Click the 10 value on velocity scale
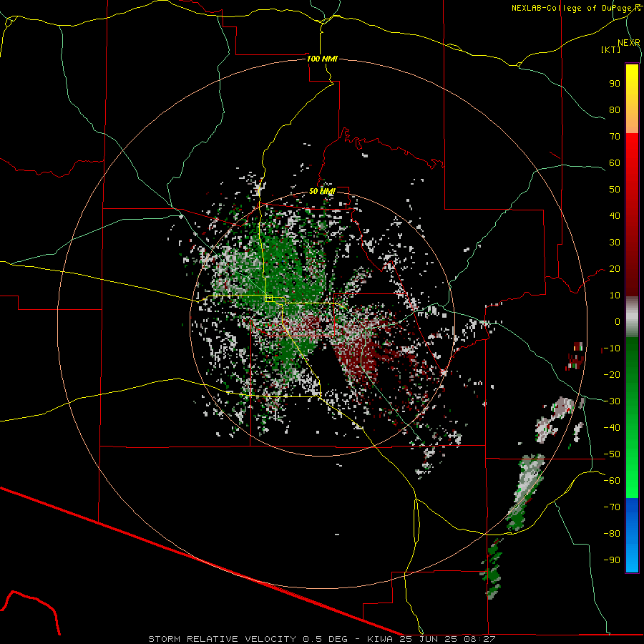644x644 pixels. [615, 296]
